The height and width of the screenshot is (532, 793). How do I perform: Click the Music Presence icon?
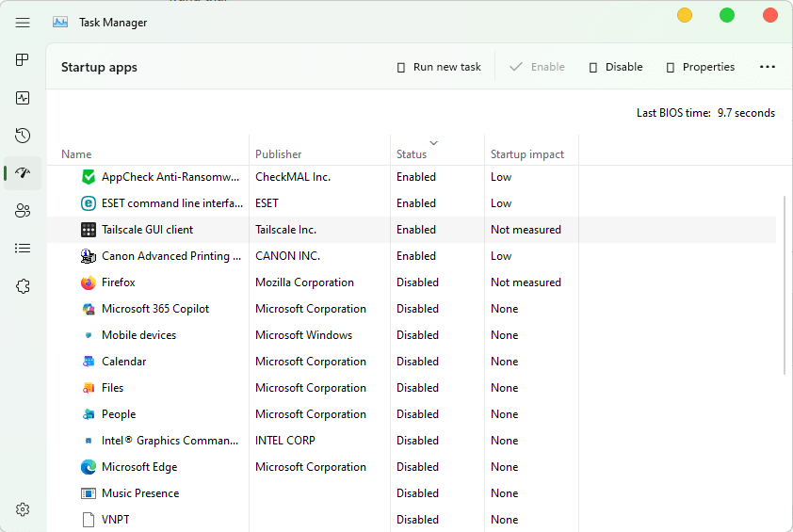pyautogui.click(x=89, y=493)
